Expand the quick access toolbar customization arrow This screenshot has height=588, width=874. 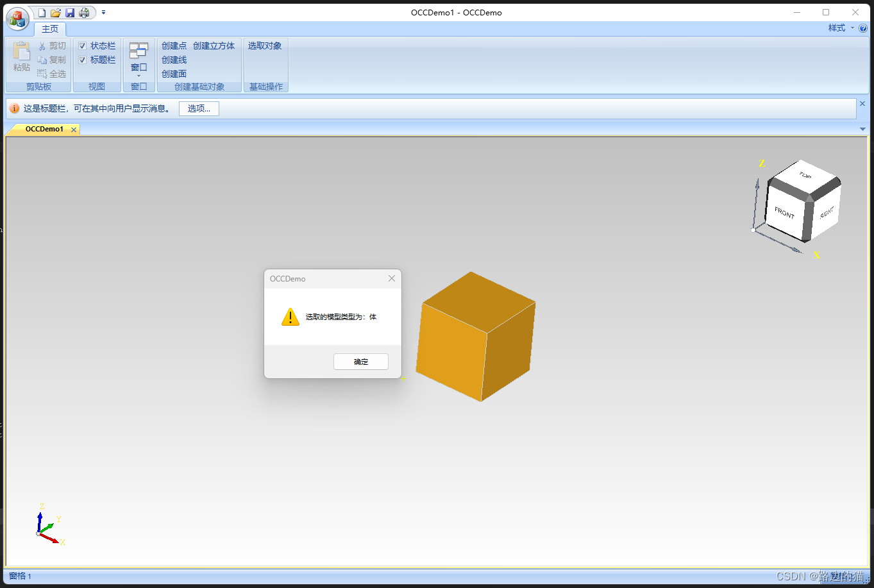[104, 12]
